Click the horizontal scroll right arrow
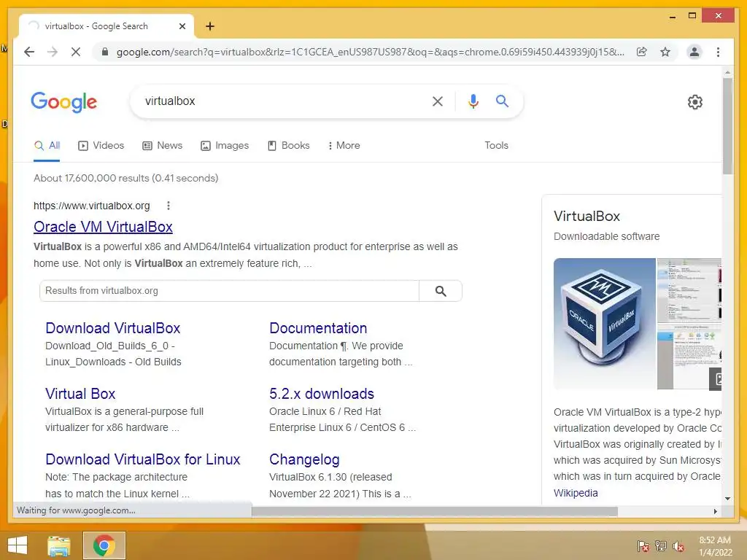747x560 pixels. (715, 511)
